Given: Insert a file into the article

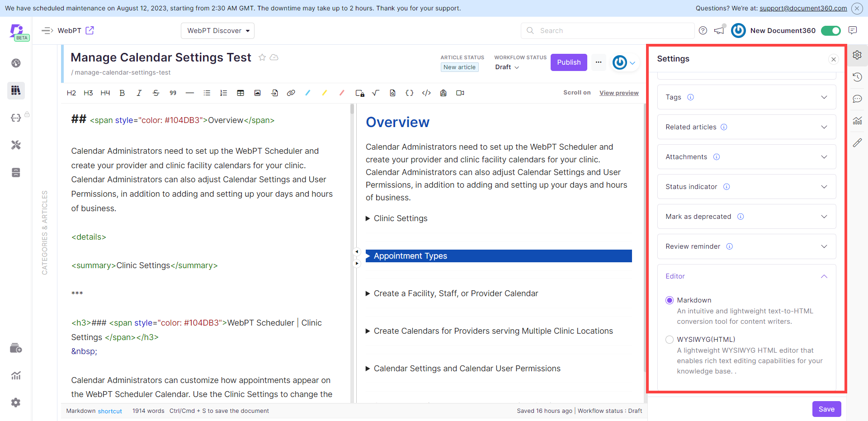Looking at the screenshot, I should pyautogui.click(x=274, y=93).
